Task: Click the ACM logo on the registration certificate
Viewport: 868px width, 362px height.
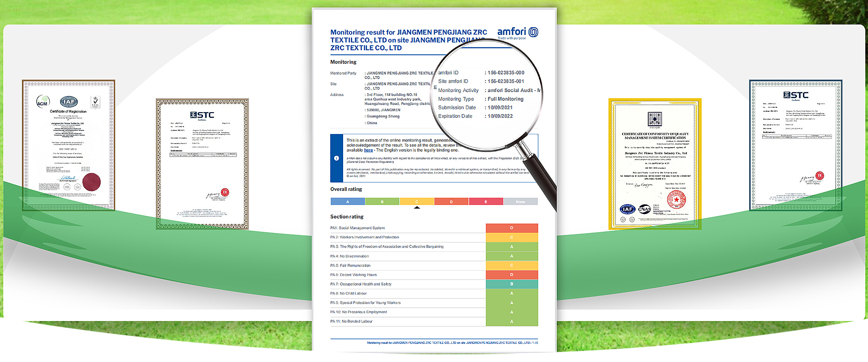Action: (42, 102)
